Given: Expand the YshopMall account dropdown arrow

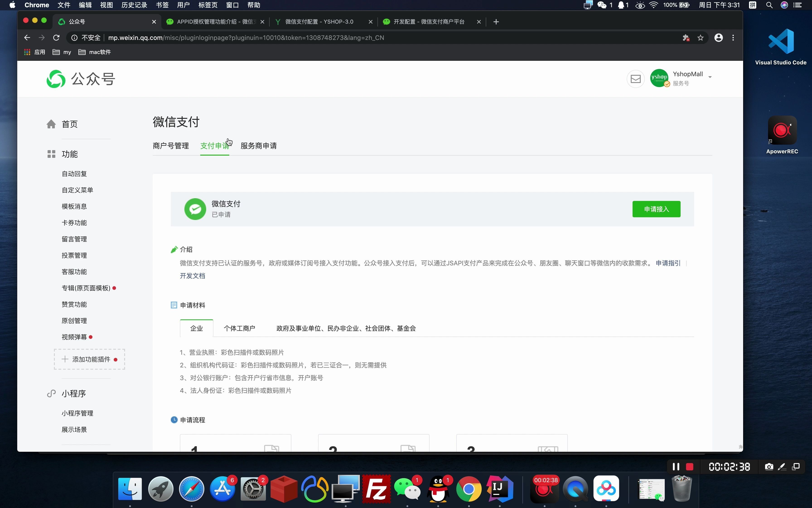Looking at the screenshot, I should tap(710, 77).
